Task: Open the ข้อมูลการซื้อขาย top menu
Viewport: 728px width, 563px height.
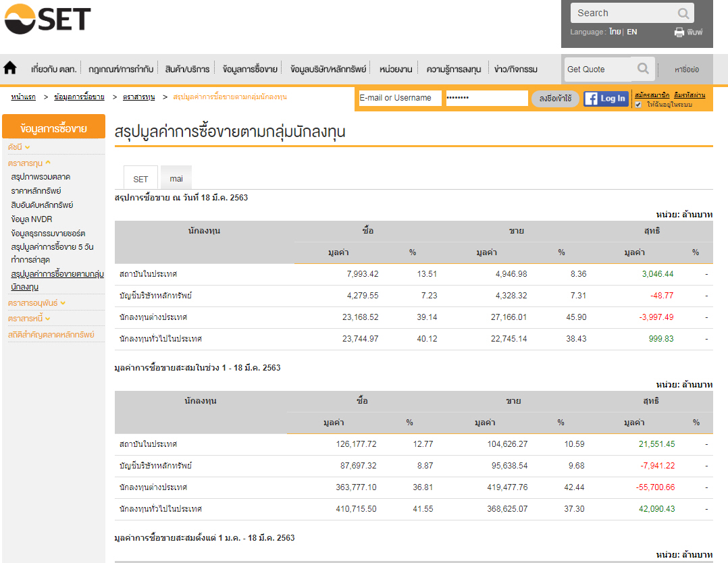Action: [x=250, y=69]
